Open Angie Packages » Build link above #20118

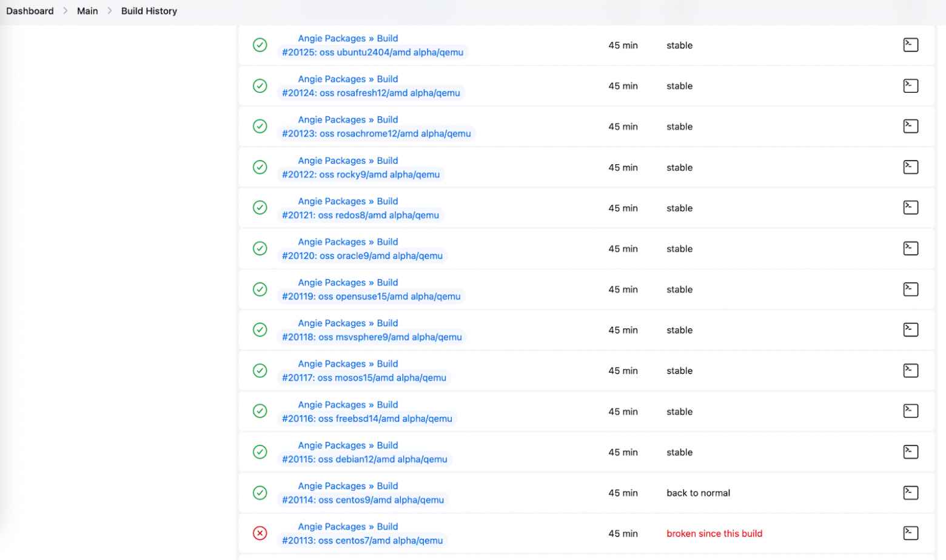coord(347,323)
